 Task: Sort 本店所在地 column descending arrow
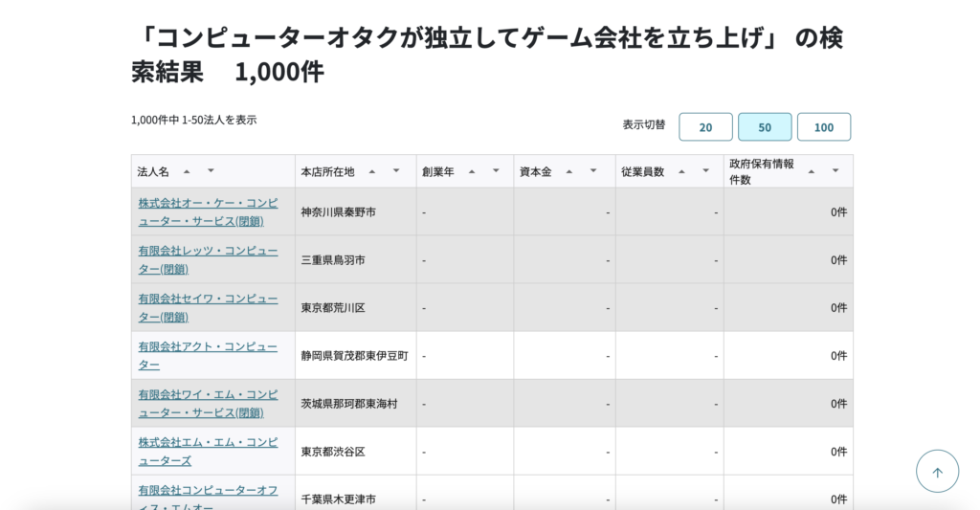[x=396, y=171]
